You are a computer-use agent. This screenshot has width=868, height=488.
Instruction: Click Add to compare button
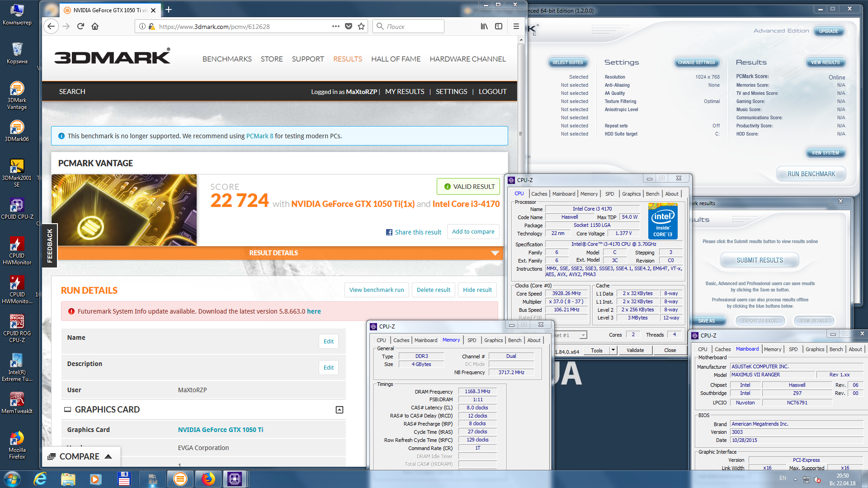click(x=473, y=232)
